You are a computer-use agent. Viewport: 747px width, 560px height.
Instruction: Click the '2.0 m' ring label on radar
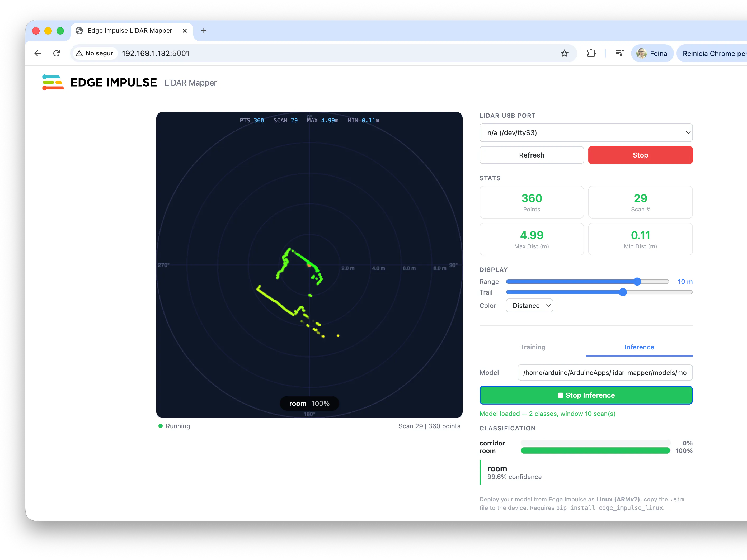348,268
